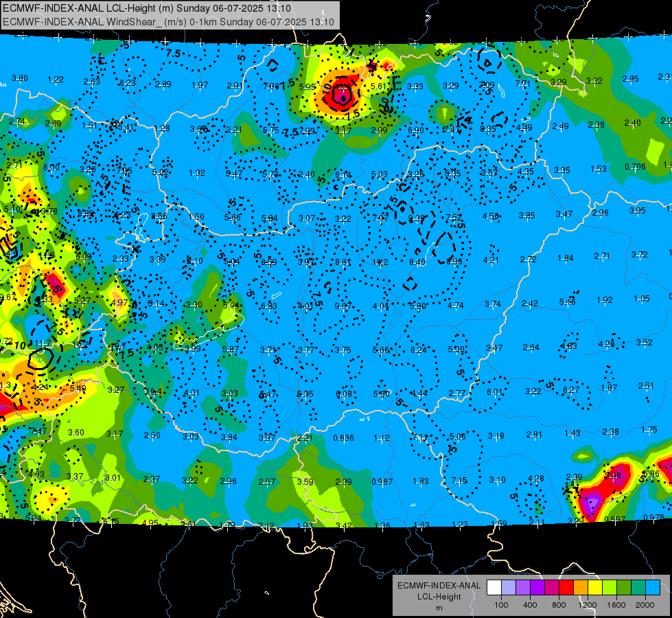The height and width of the screenshot is (618, 672).
Task: Click the legend tick label 400
Action: [x=530, y=605]
